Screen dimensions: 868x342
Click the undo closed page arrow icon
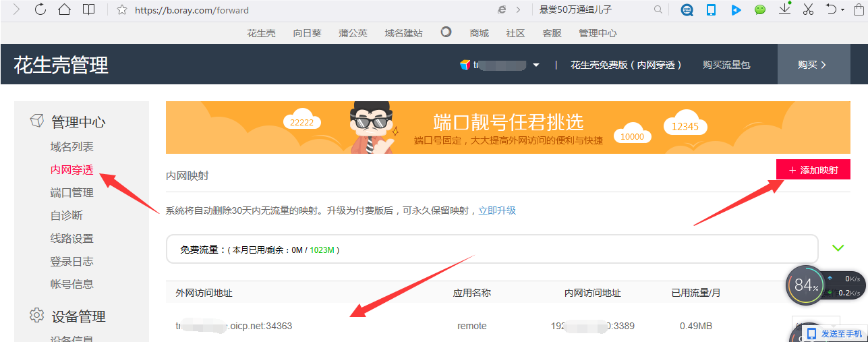coord(832,10)
